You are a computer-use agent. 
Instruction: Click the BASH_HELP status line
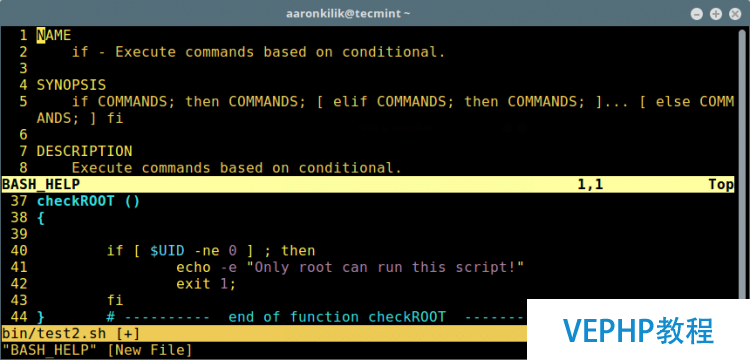367,184
